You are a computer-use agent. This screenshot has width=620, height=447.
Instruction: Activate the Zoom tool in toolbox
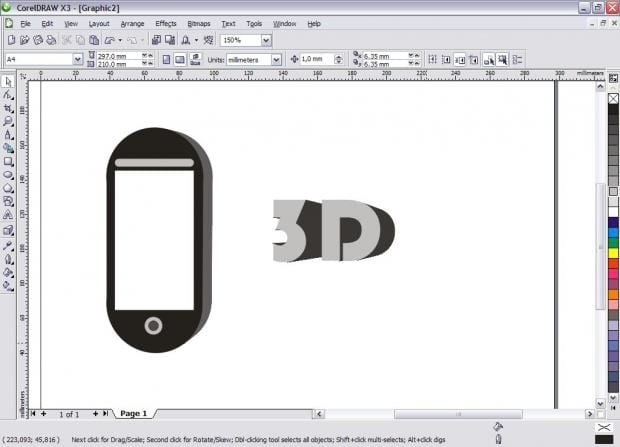8,121
